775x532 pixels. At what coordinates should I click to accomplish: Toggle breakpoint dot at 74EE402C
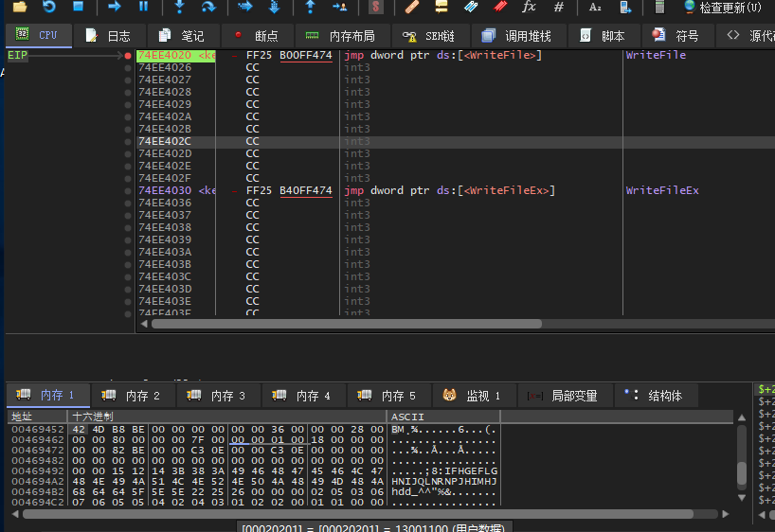[x=128, y=142]
